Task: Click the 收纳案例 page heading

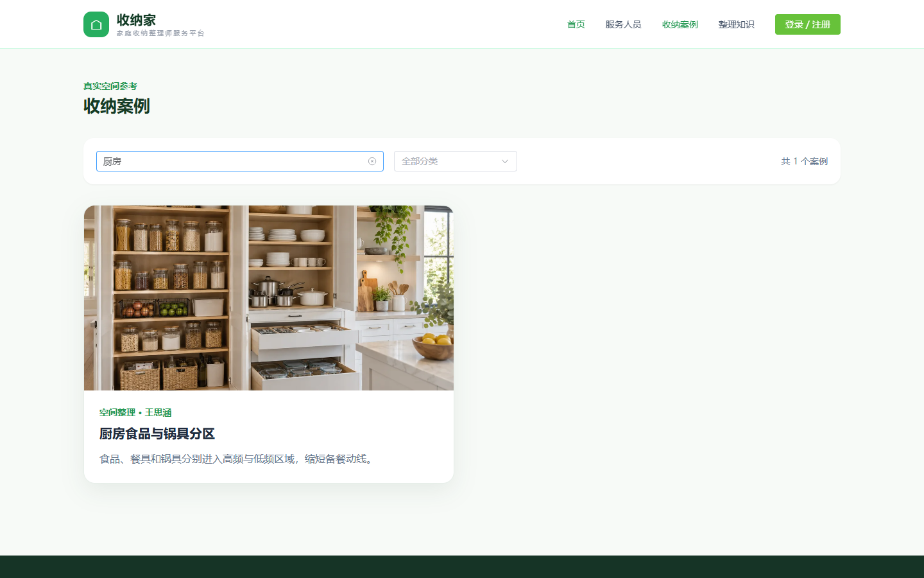Action: (117, 106)
